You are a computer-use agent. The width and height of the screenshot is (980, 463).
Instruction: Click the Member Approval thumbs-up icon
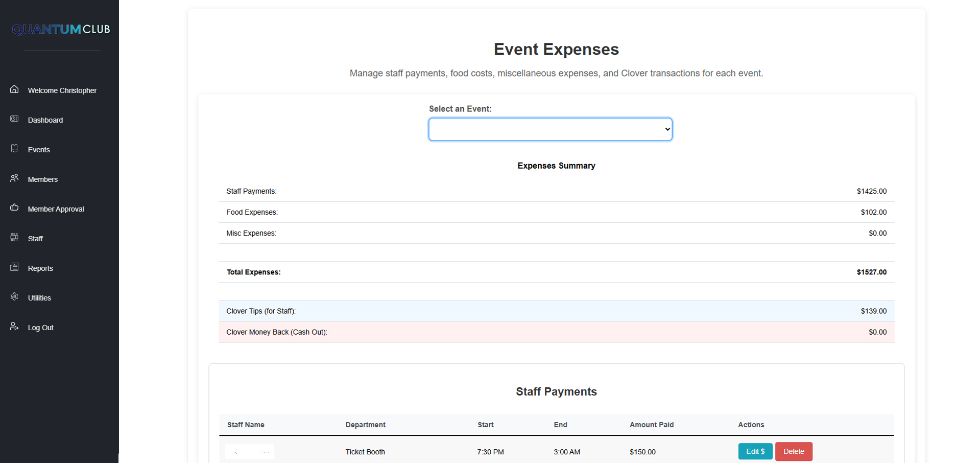click(x=14, y=208)
